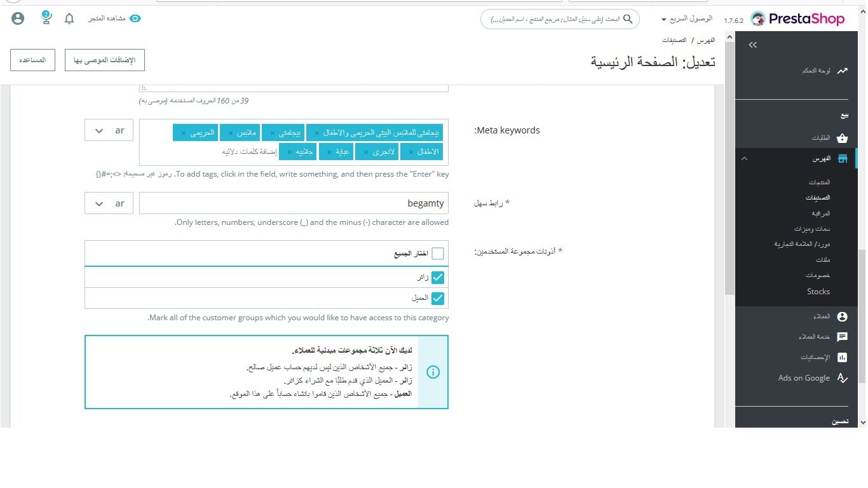
Task: Click the bar-chart icon beside الإحصائيات
Action: (x=842, y=357)
